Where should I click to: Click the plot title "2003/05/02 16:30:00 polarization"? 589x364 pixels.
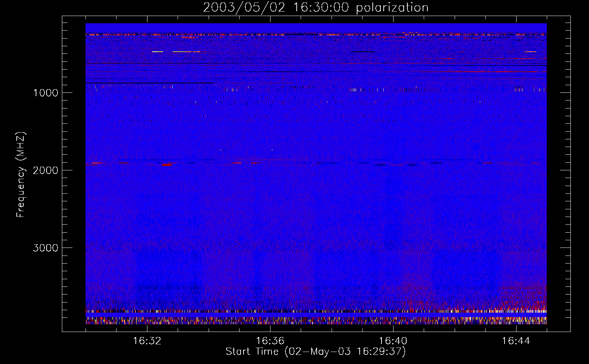tap(316, 8)
